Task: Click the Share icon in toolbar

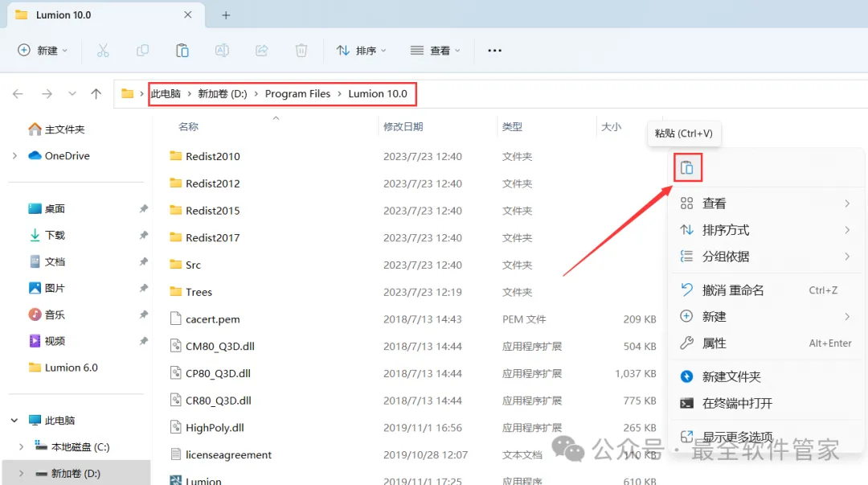Action: pos(262,51)
